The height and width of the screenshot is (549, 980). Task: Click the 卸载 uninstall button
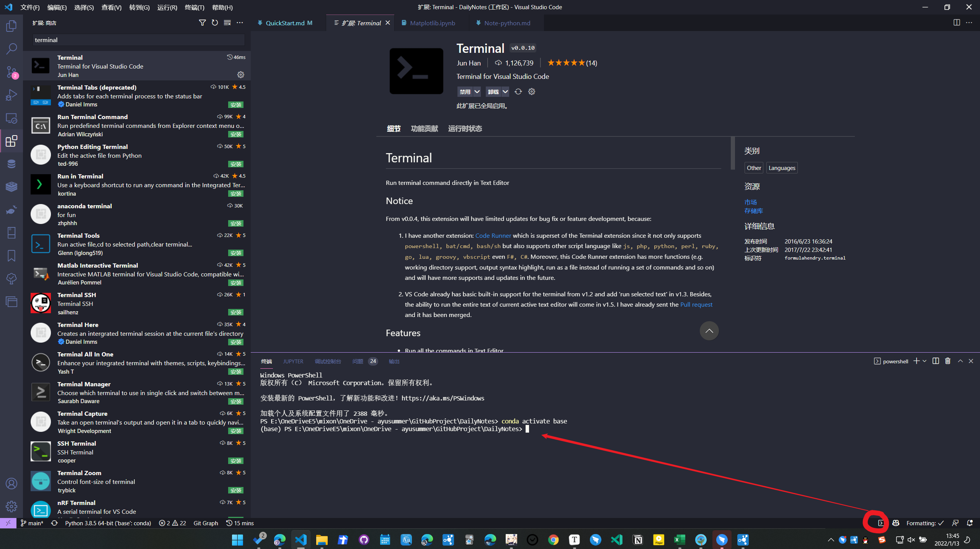(493, 91)
